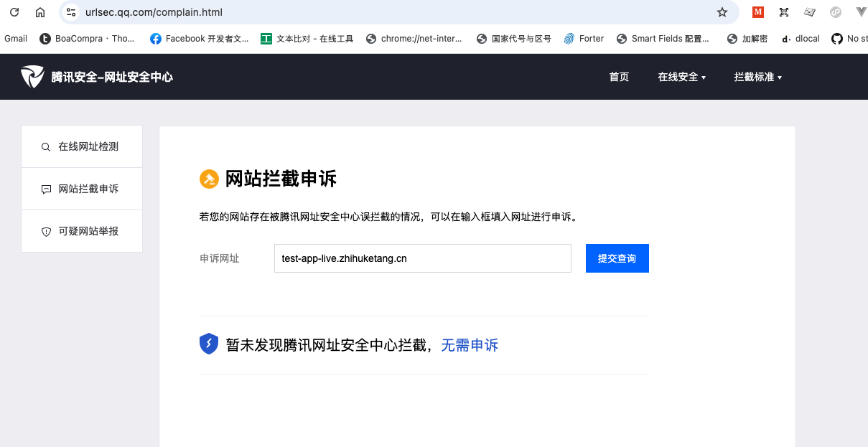Open the 加解密 bookmark
The height and width of the screenshot is (447, 868).
click(747, 39)
